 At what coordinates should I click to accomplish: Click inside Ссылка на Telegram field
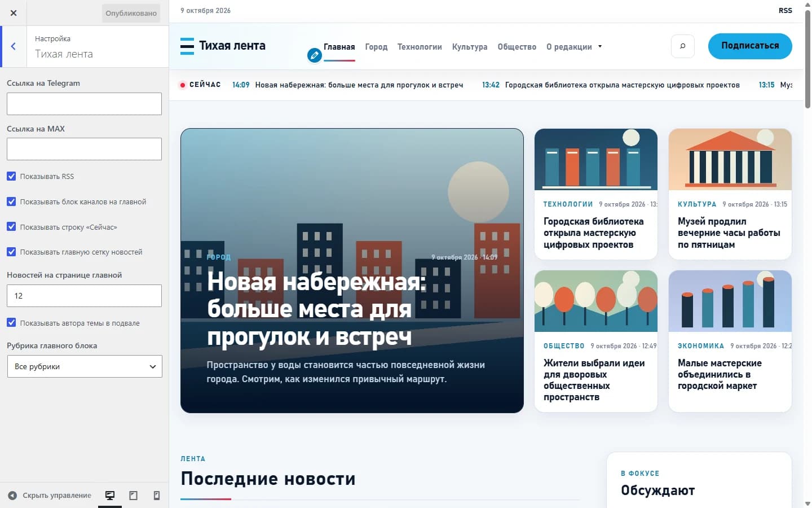coord(84,104)
